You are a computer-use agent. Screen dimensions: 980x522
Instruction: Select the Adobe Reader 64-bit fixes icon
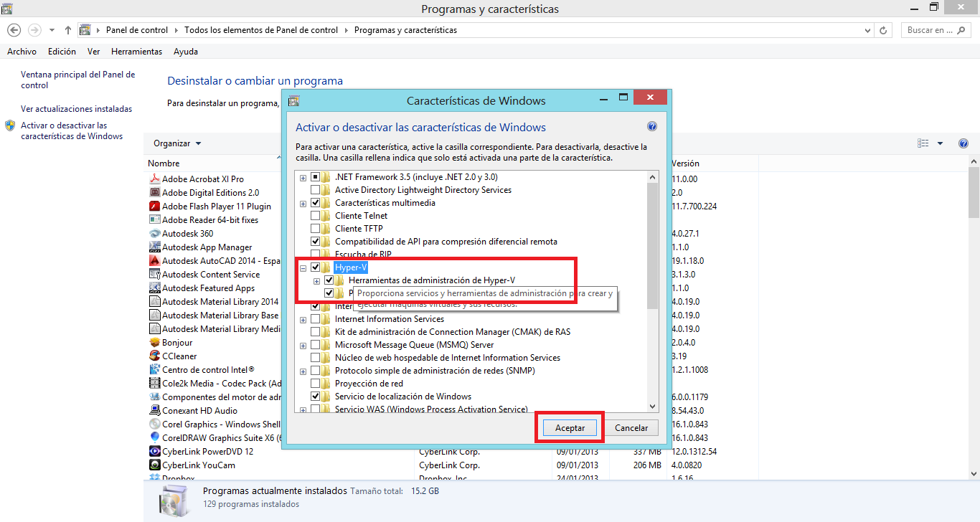154,220
